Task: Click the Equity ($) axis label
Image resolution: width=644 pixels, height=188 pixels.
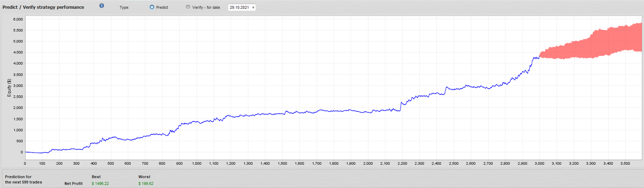Action: tap(9, 88)
